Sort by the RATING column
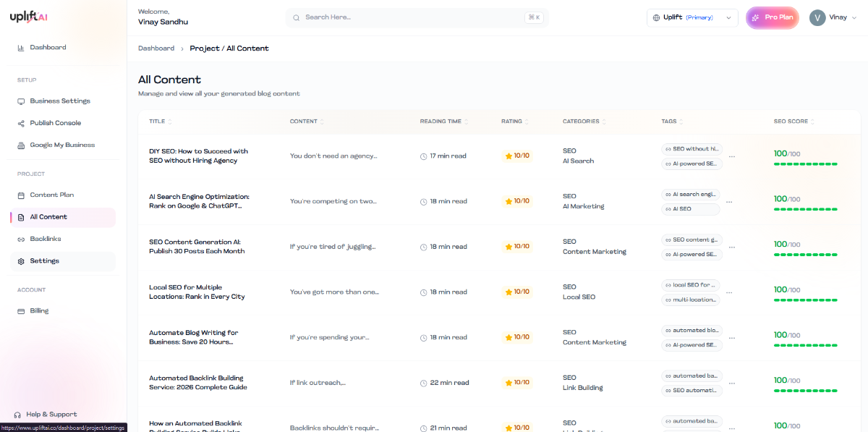The height and width of the screenshot is (432, 868). (514, 122)
